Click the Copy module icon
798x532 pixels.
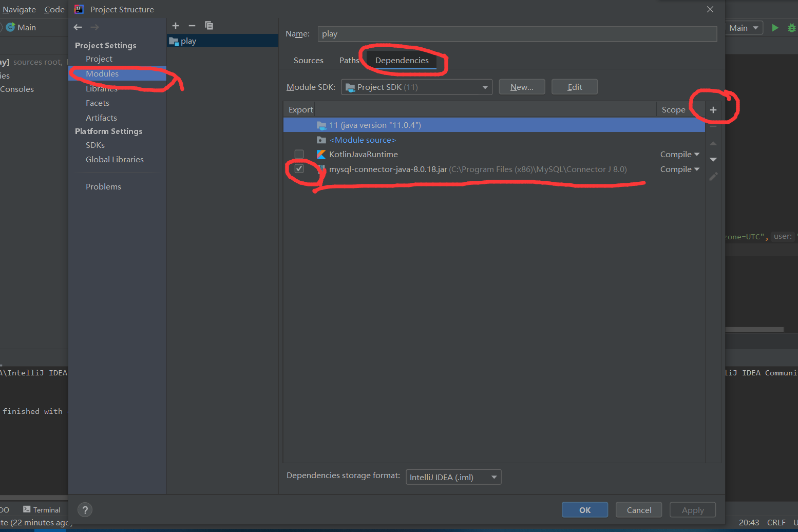208,25
